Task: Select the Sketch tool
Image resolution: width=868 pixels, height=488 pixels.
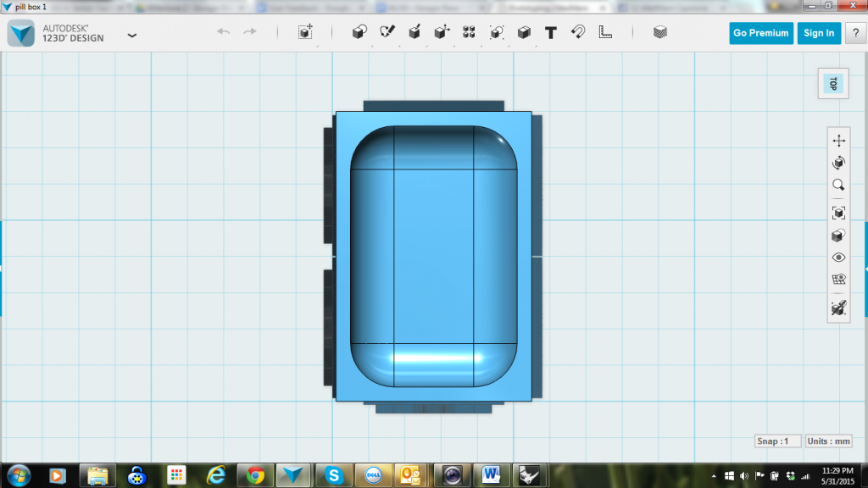Action: pyautogui.click(x=387, y=33)
